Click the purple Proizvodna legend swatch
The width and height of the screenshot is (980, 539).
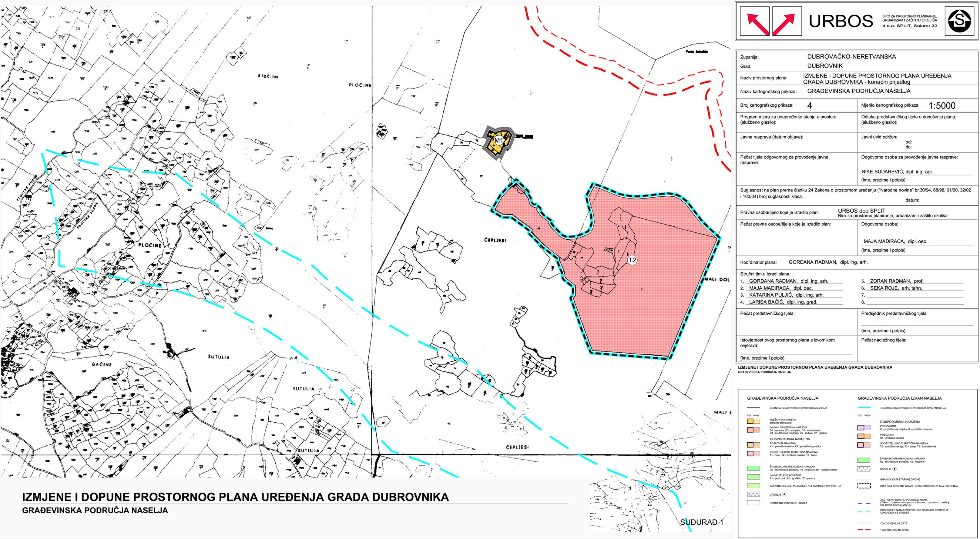(861, 428)
